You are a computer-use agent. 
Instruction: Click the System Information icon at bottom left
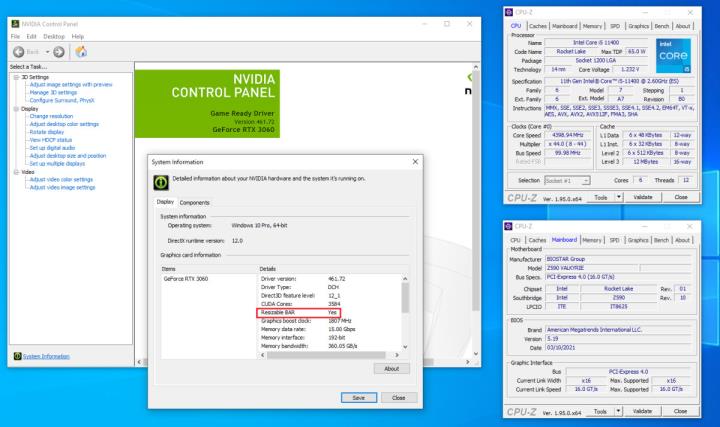coord(17,356)
